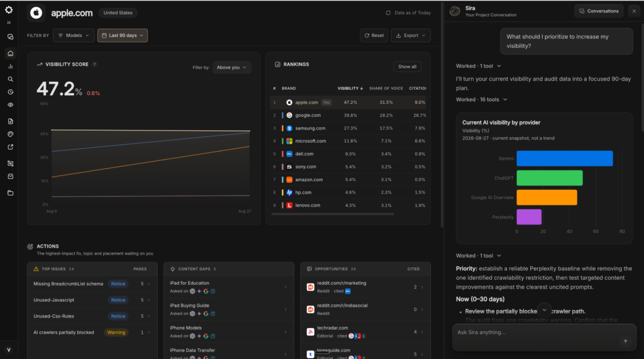The height and width of the screenshot is (359, 644).
Task: Click the Rankings table horizontal scrollbar
Action: pyautogui.click(x=333, y=214)
